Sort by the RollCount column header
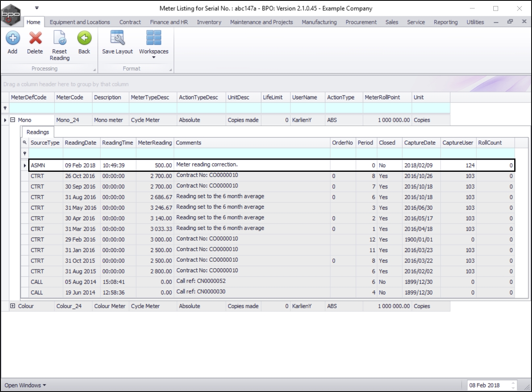 coord(496,142)
